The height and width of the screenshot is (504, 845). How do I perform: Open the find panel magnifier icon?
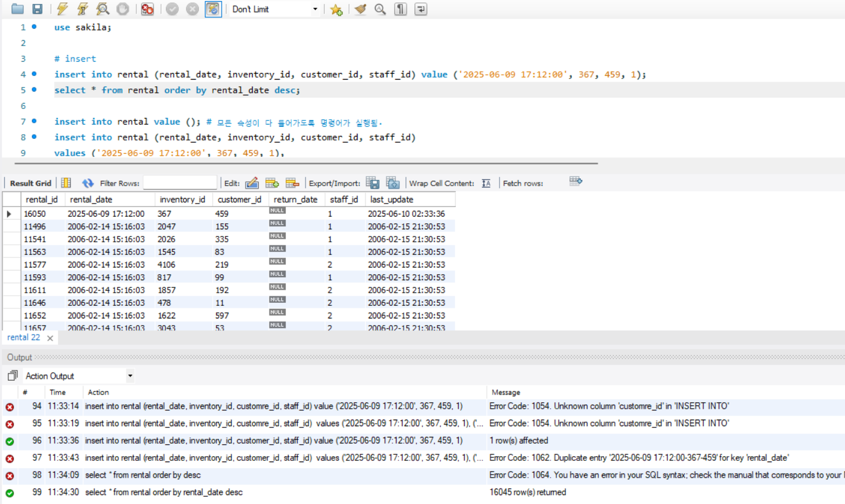coord(380,9)
